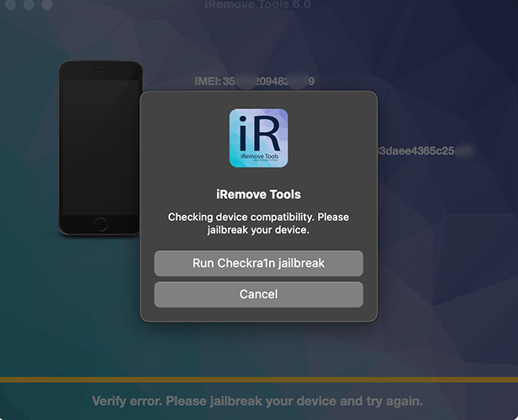The height and width of the screenshot is (420, 518).
Task: Minimize the iRemove Tools window
Action: [x=29, y=4]
